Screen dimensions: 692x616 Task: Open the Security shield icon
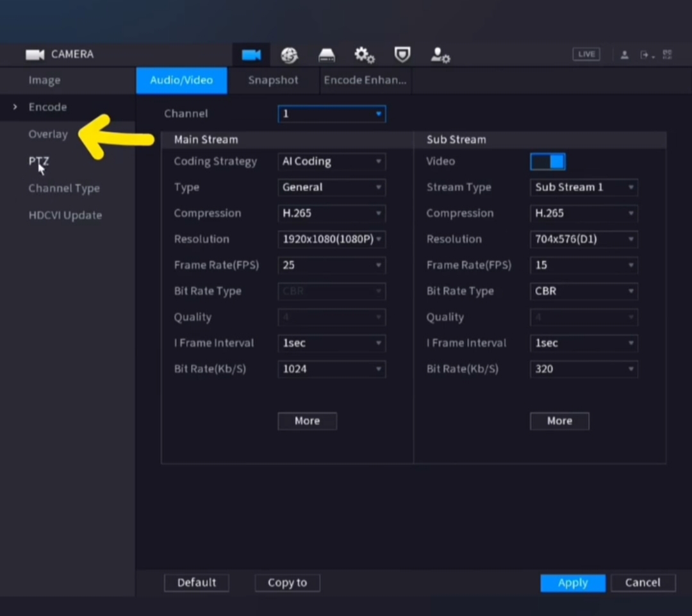point(402,54)
